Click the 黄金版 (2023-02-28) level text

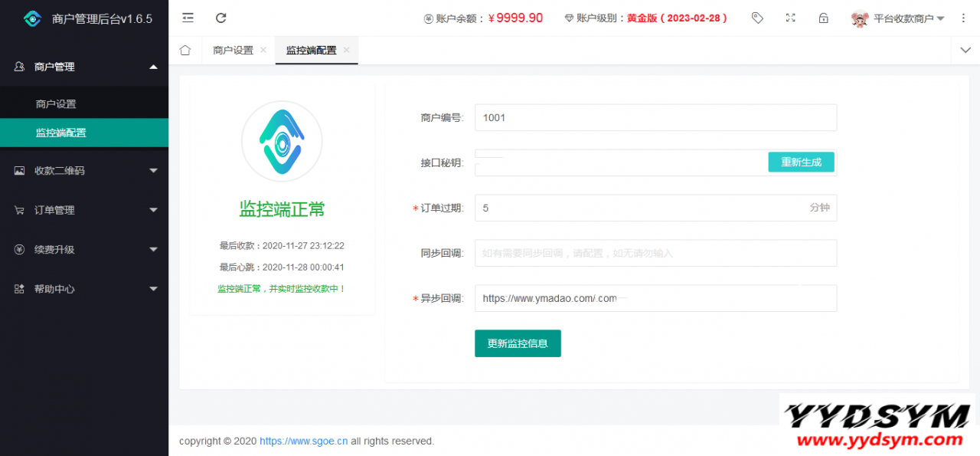[677, 18]
